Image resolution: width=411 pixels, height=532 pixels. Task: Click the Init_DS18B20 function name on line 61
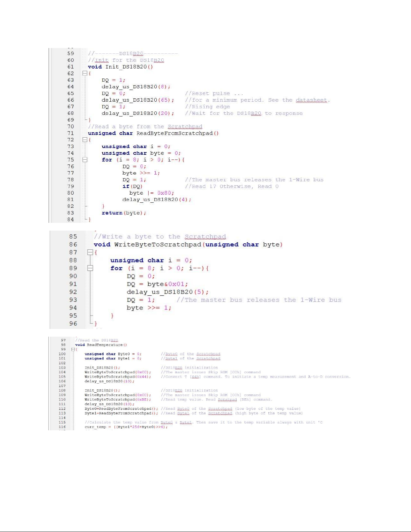tap(126, 67)
